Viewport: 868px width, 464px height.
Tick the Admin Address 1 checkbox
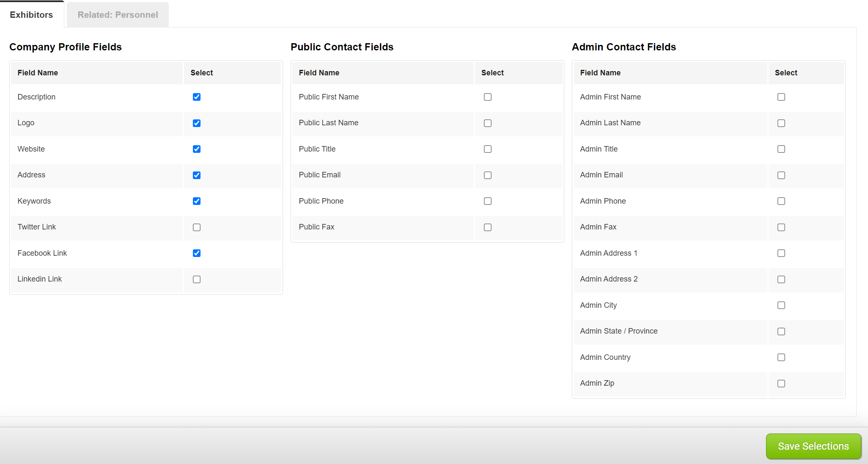[781, 253]
